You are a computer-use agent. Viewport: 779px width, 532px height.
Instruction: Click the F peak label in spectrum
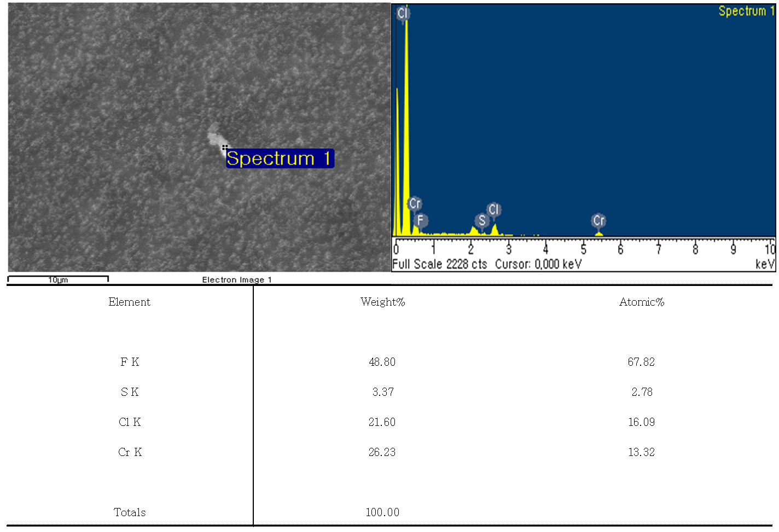tap(420, 220)
